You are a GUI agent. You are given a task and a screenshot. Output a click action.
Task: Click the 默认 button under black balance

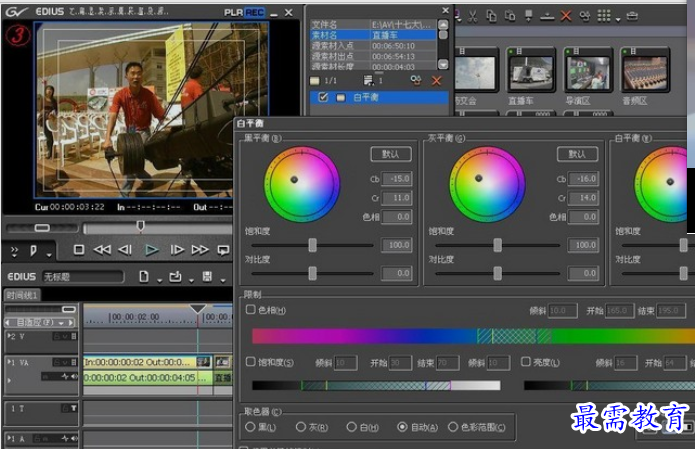pyautogui.click(x=391, y=154)
